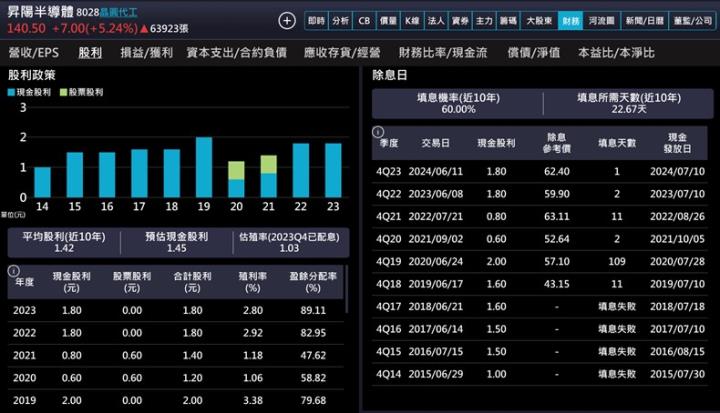Open the 大股東 tab

click(x=539, y=21)
